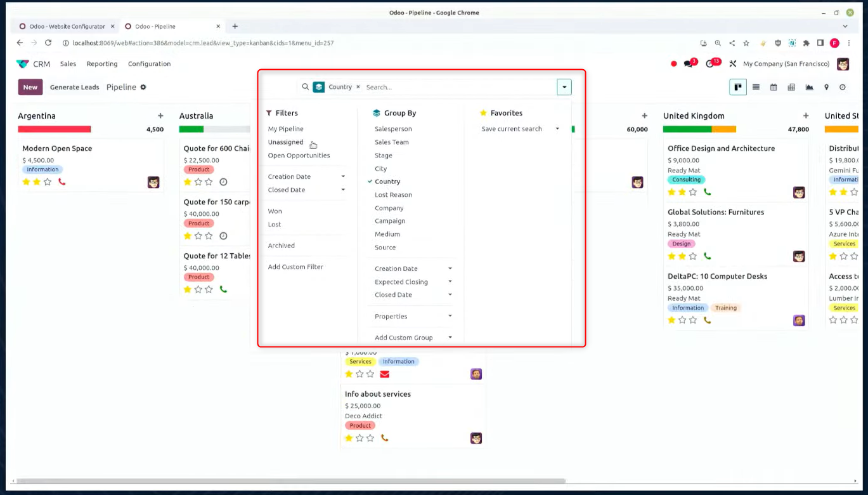Uncheck the Country group by option

click(387, 181)
